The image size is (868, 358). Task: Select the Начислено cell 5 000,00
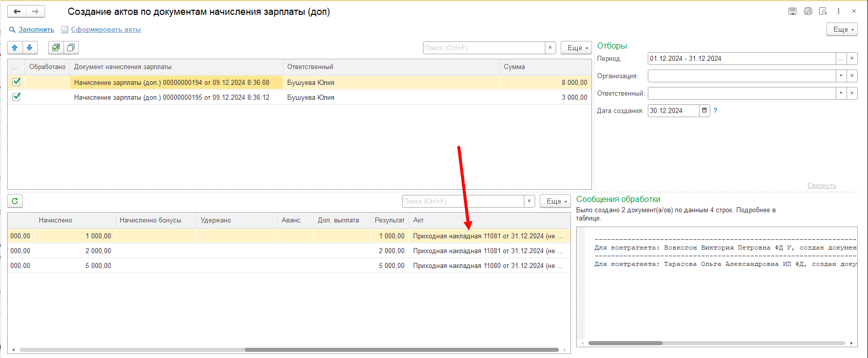pos(75,265)
